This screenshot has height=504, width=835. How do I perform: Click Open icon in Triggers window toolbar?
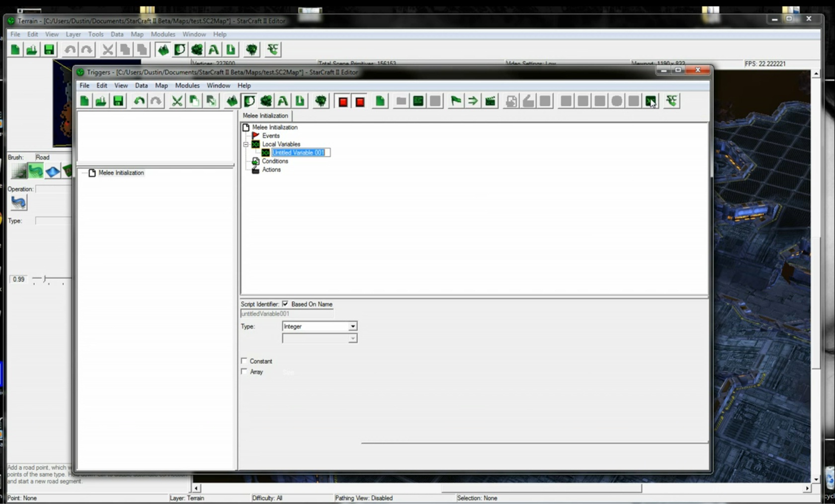point(101,101)
